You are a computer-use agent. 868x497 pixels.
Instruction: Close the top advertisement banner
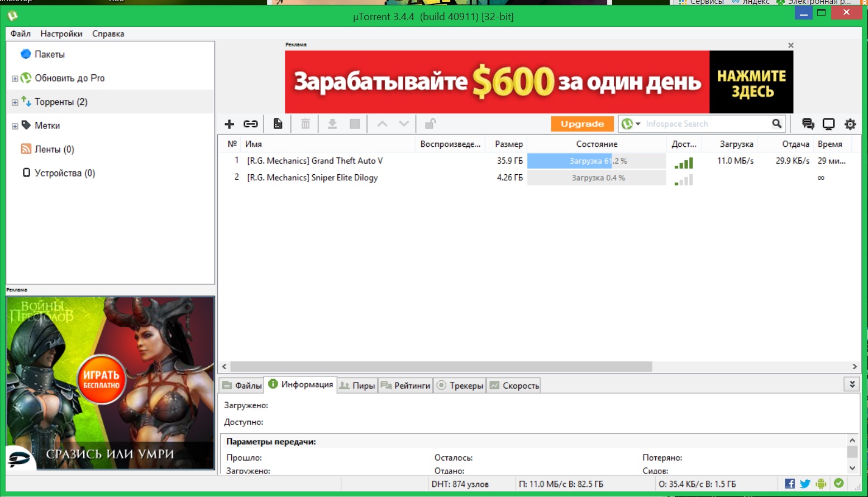(x=790, y=45)
